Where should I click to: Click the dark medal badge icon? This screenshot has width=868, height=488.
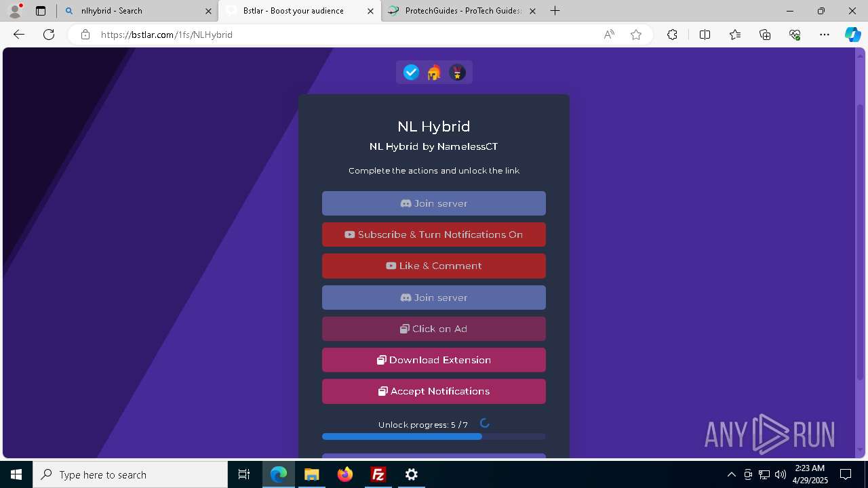457,73
